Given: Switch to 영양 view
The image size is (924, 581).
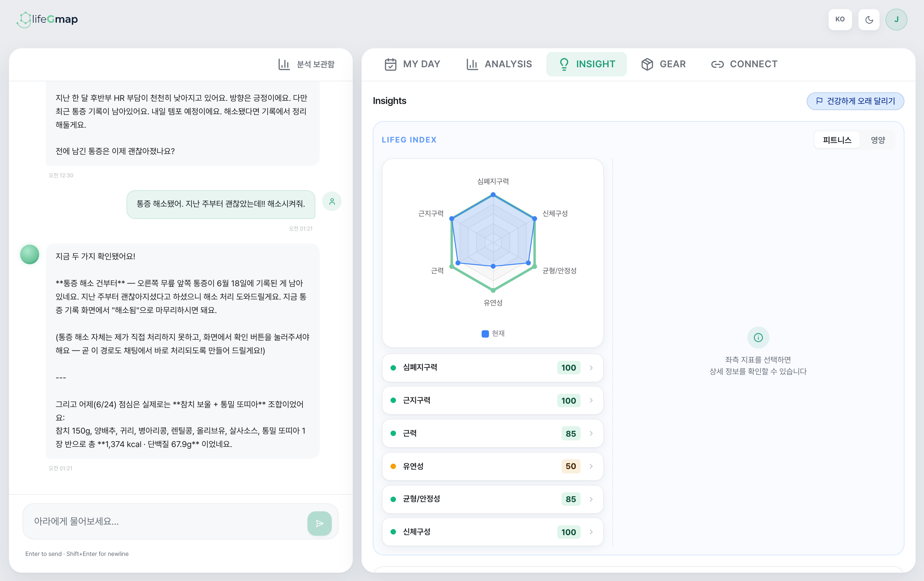Looking at the screenshot, I should tap(878, 140).
